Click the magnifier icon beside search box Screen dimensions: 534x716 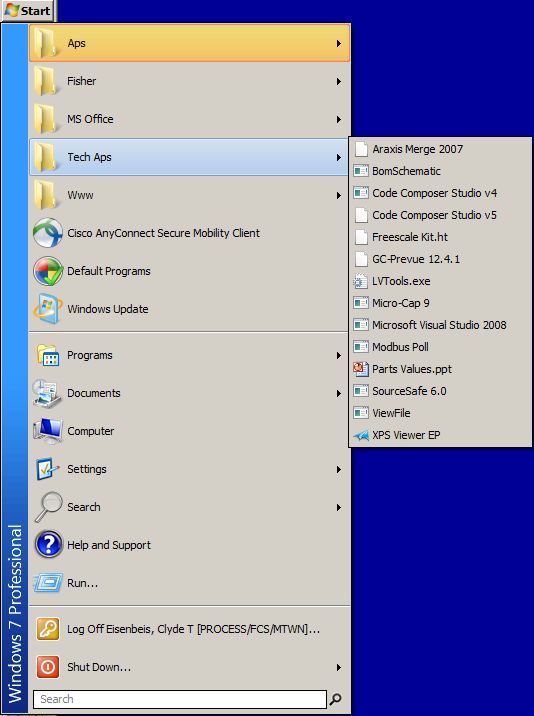tap(336, 699)
